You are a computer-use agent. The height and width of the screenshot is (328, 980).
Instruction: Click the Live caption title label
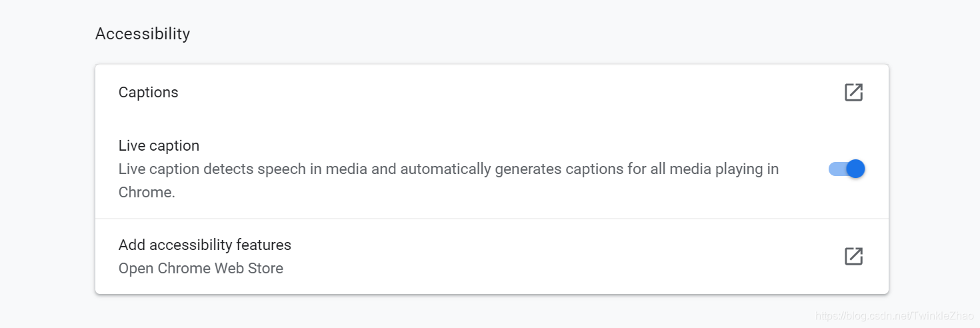click(x=159, y=145)
